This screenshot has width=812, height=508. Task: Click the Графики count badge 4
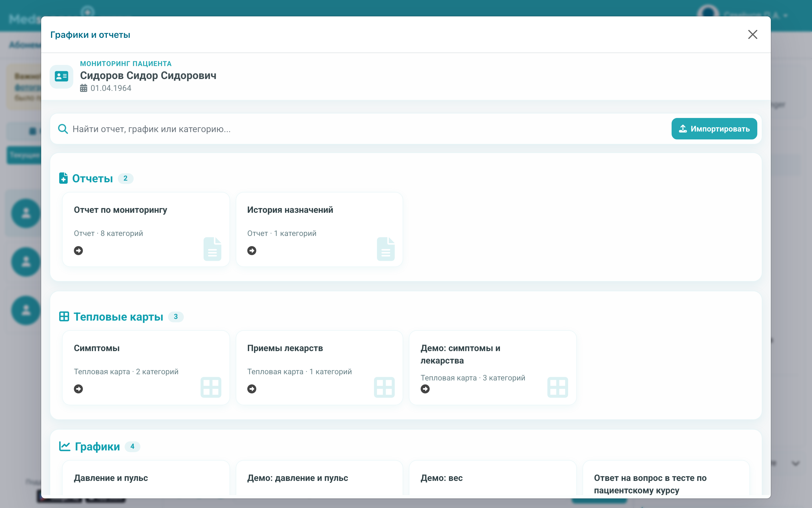(132, 446)
